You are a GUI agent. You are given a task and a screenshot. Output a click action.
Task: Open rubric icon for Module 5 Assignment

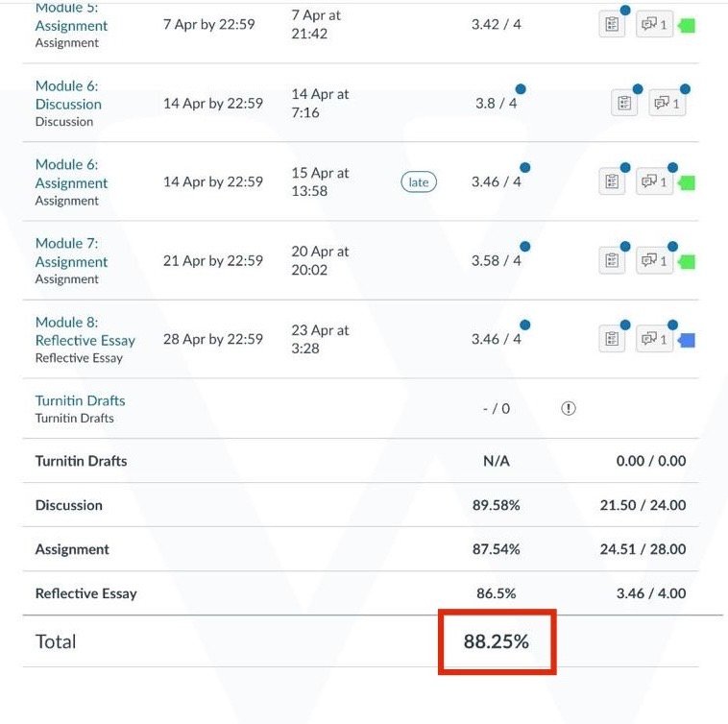pyautogui.click(x=612, y=24)
